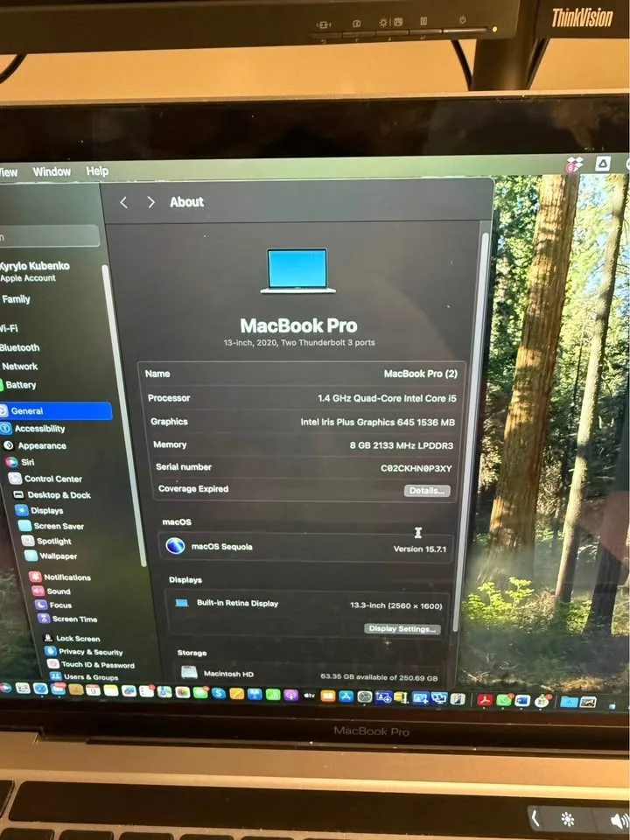Screen dimensions: 630x840
Task: Open Wi-Fi settings in sidebar
Action: (x=9, y=328)
